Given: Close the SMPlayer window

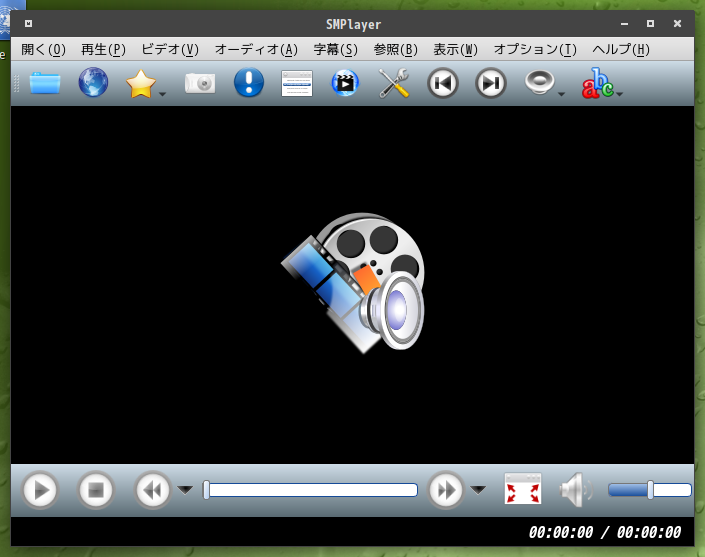Looking at the screenshot, I should (x=677, y=23).
